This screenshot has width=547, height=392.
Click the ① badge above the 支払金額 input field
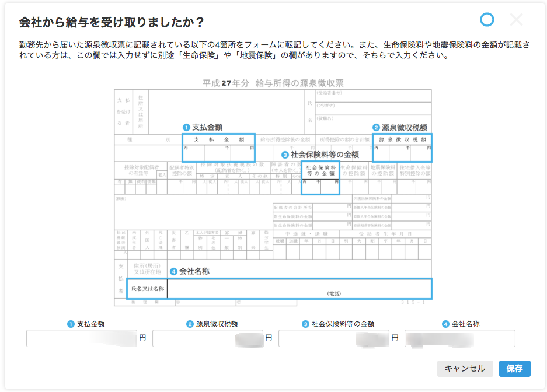point(70,324)
